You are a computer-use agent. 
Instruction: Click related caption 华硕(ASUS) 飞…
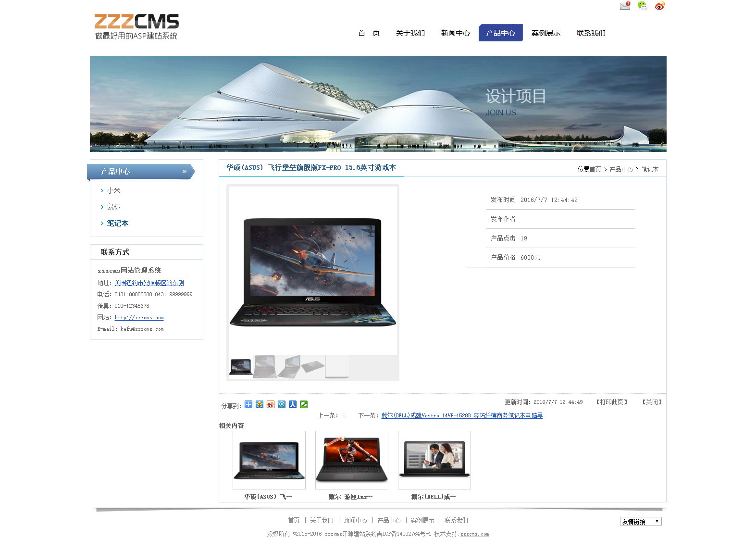(268, 497)
